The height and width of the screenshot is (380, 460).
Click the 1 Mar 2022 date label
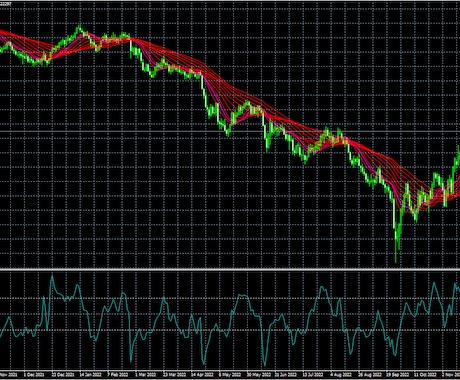146,374
